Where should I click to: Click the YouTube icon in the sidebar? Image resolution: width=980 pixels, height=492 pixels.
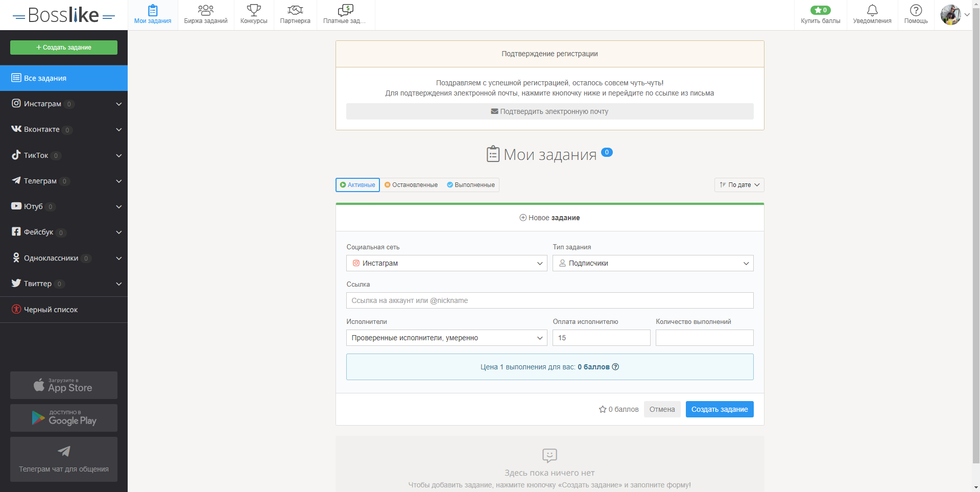16,206
